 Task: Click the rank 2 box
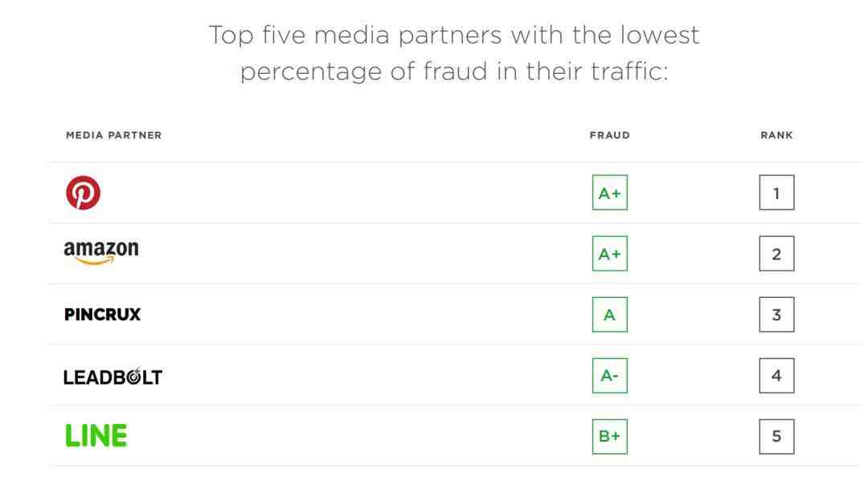click(776, 253)
